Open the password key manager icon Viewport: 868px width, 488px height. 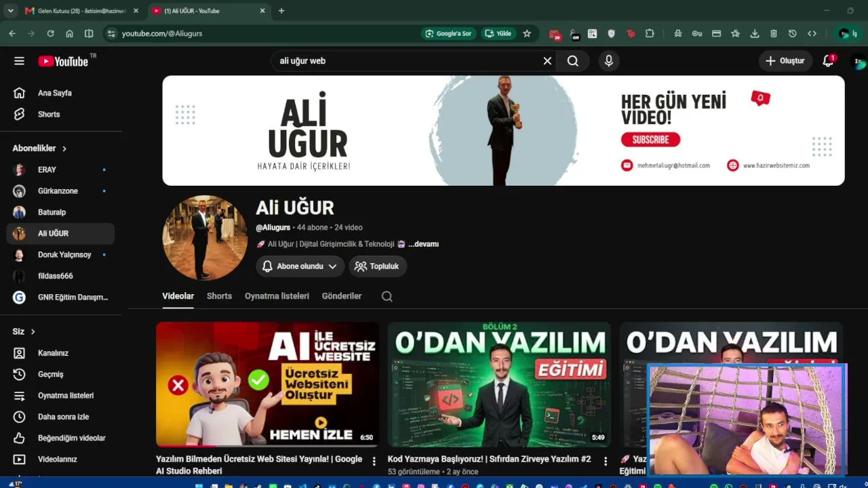pos(696,33)
